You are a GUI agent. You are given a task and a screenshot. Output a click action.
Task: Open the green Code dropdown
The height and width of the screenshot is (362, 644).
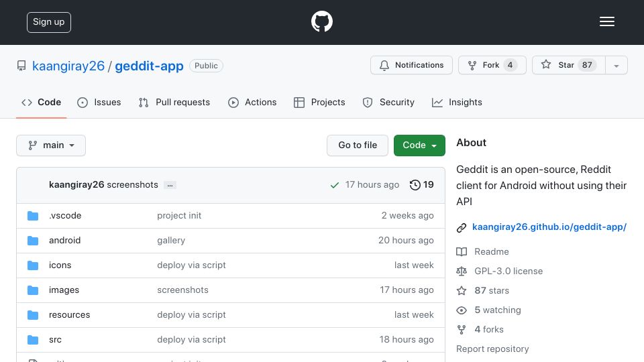419,145
